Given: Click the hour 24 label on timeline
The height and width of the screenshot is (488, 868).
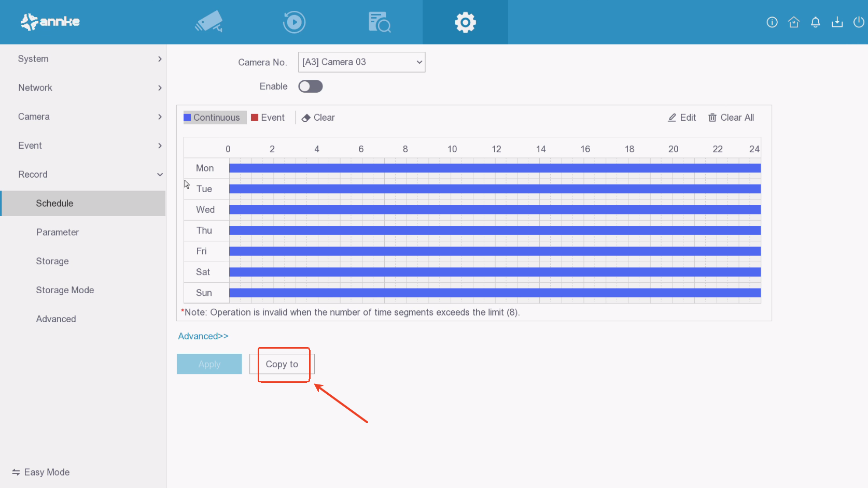Looking at the screenshot, I should [x=754, y=149].
